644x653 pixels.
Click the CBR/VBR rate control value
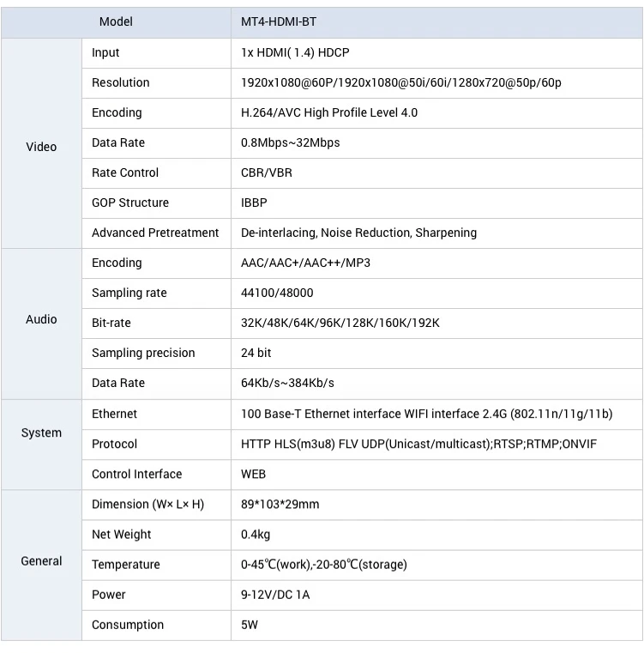click(x=267, y=172)
